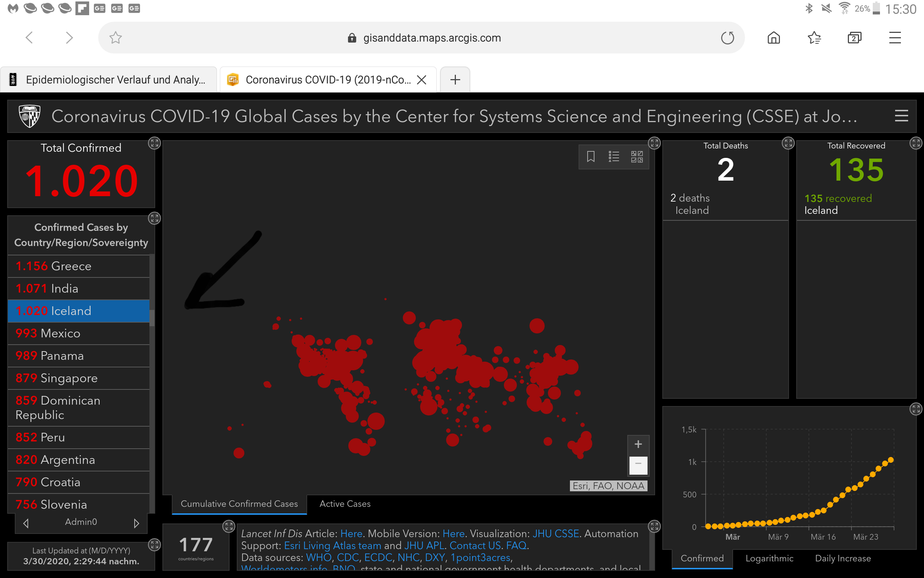This screenshot has width=924, height=578.
Task: Maximize the Total Deaths panel
Action: pos(788,143)
